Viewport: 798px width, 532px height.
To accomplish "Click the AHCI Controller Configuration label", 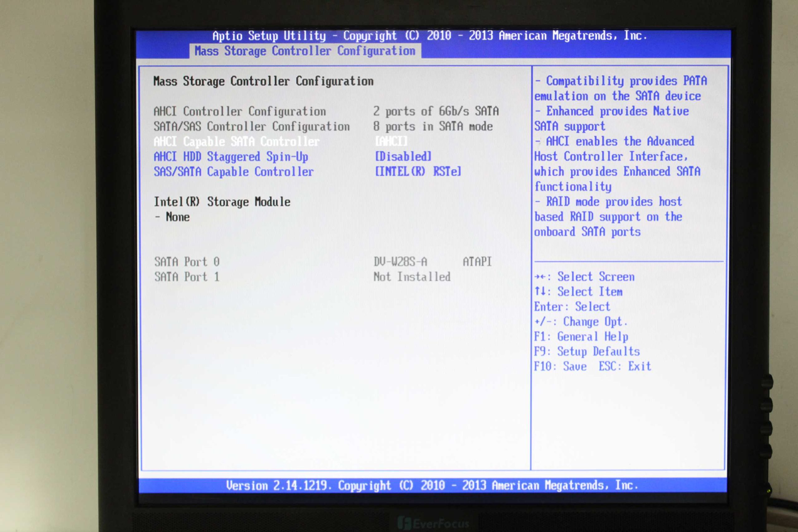I will pyautogui.click(x=239, y=112).
